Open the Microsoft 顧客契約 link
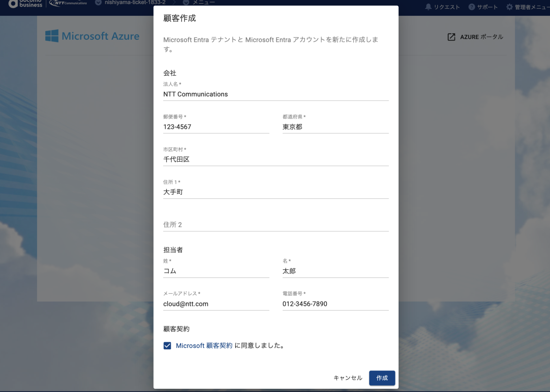 204,346
